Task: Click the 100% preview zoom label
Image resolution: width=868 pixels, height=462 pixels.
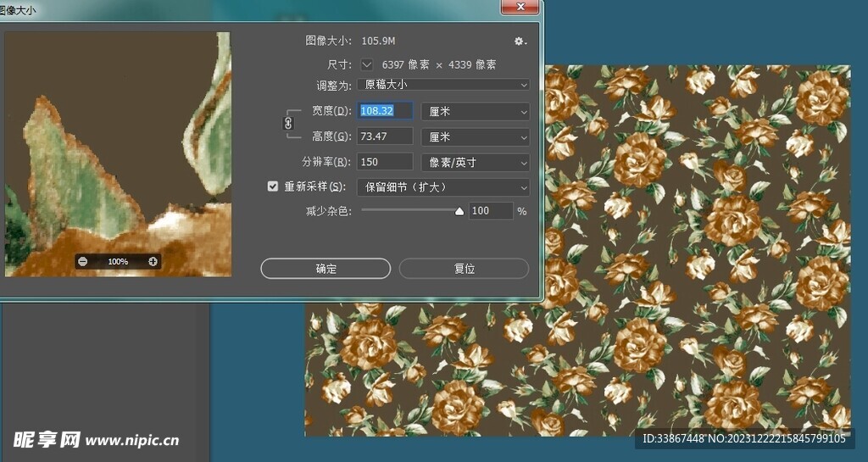Action: pyautogui.click(x=118, y=262)
